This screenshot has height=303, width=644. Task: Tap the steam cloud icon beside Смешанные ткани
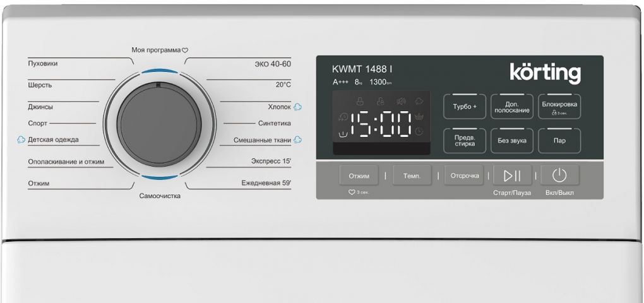(x=297, y=140)
